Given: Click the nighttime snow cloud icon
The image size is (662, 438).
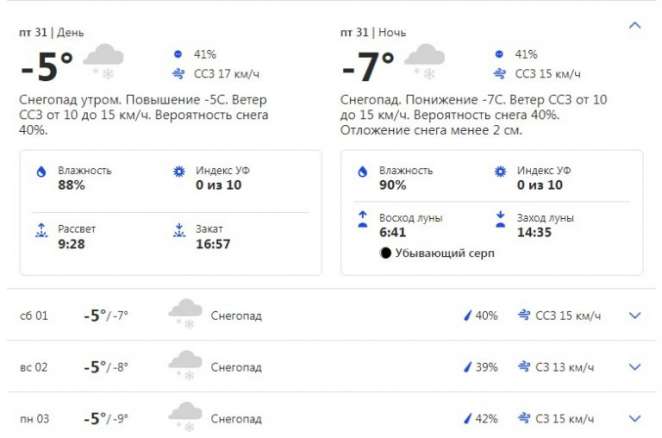Looking at the screenshot, I should click(424, 60).
